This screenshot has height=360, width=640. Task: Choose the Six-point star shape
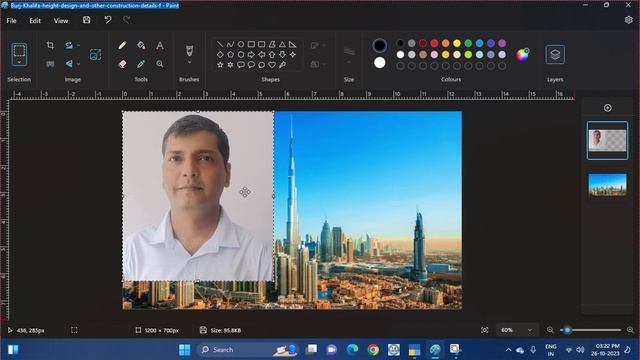[x=230, y=64]
